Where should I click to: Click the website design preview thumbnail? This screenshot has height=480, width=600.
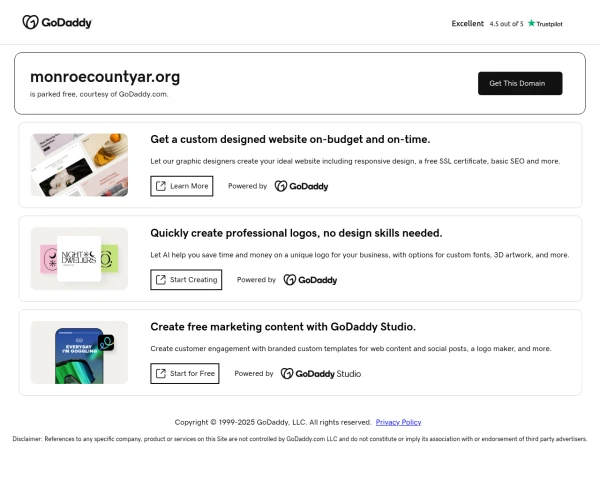pyautogui.click(x=79, y=164)
